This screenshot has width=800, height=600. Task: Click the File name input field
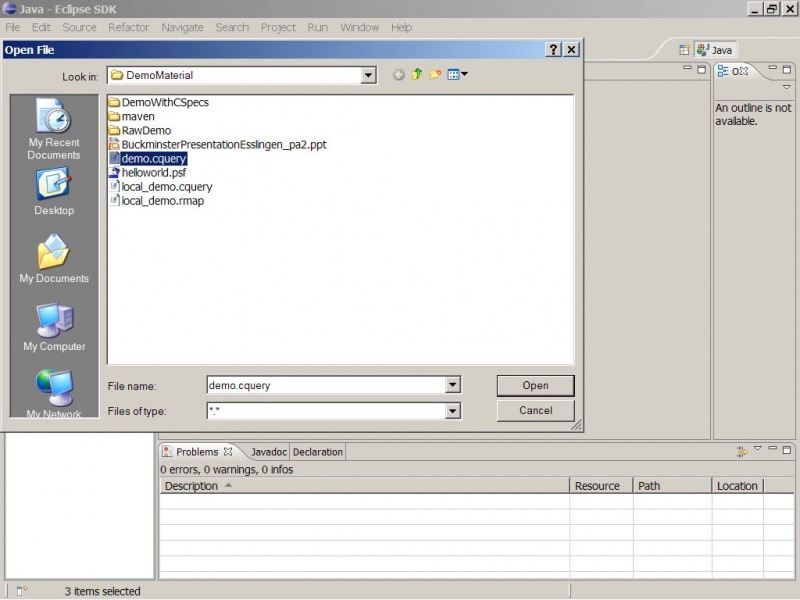tap(326, 385)
